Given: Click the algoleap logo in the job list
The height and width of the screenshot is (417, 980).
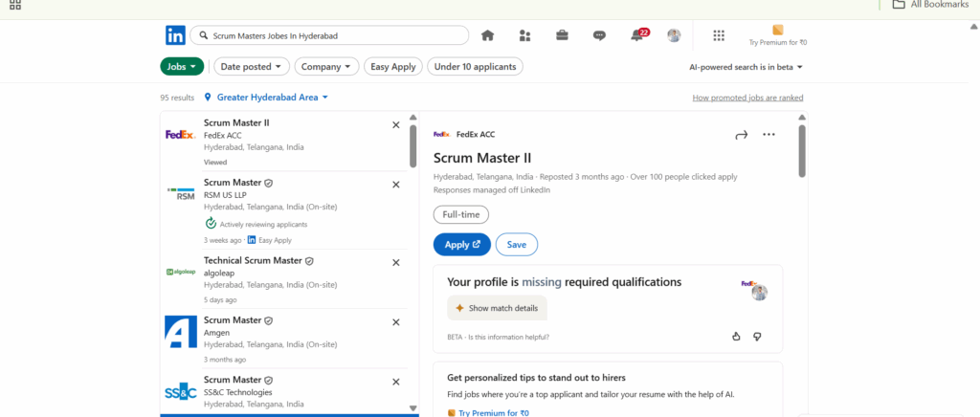Looking at the screenshot, I should click(181, 272).
